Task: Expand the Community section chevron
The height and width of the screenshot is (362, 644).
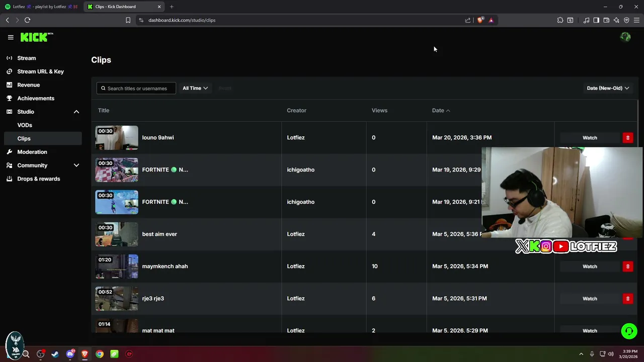Action: (x=76, y=165)
